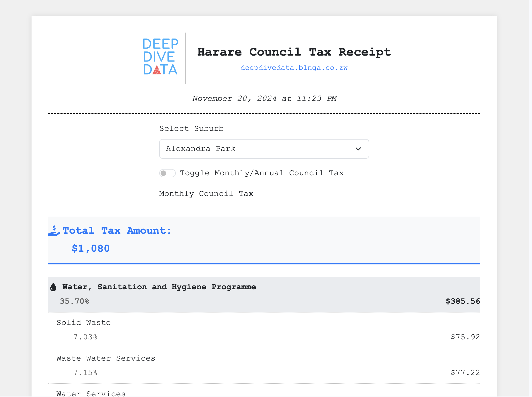The width and height of the screenshot is (532, 397).
Task: Click the Harare Council Tax Receipt heading
Action: coord(294,52)
